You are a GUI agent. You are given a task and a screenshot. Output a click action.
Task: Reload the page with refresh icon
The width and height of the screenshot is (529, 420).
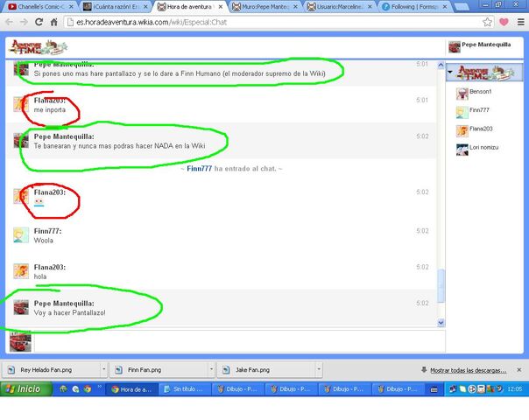click(x=39, y=22)
